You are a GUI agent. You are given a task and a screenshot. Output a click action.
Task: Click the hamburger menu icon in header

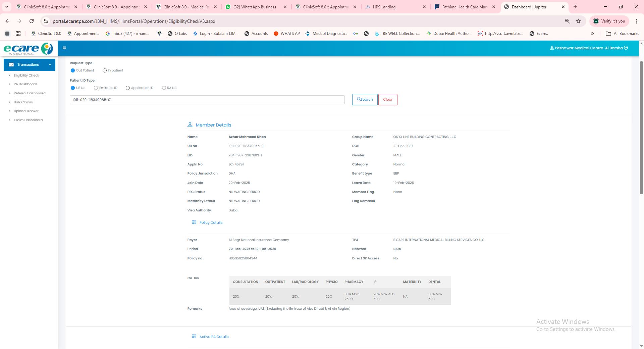click(64, 48)
